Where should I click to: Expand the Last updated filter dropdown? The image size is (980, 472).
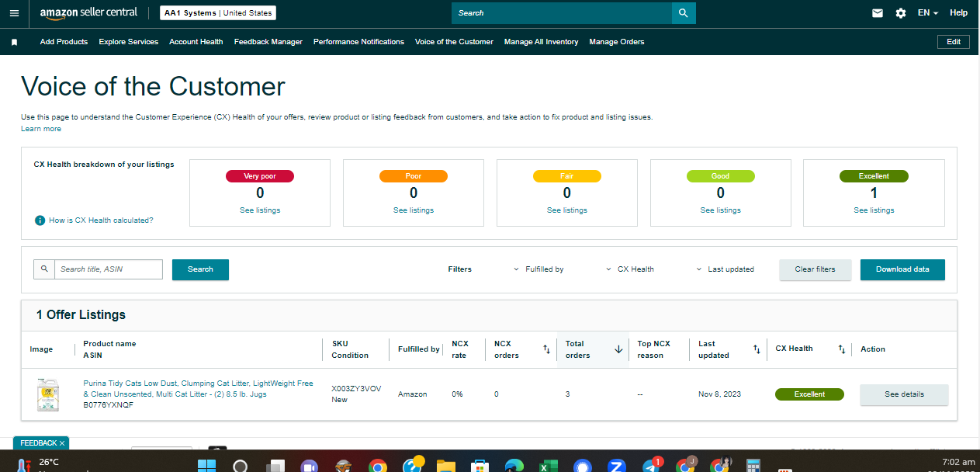(x=725, y=269)
